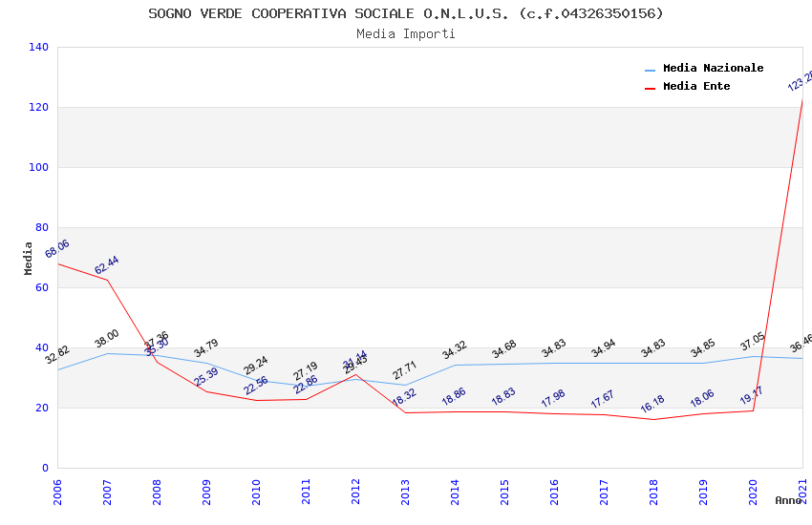Click the Media Importi subtitle
This screenshot has width=812, height=525.
pos(405,34)
